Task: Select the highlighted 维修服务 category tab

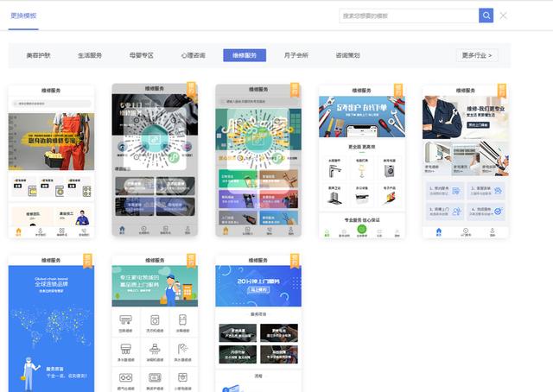Action: point(245,55)
